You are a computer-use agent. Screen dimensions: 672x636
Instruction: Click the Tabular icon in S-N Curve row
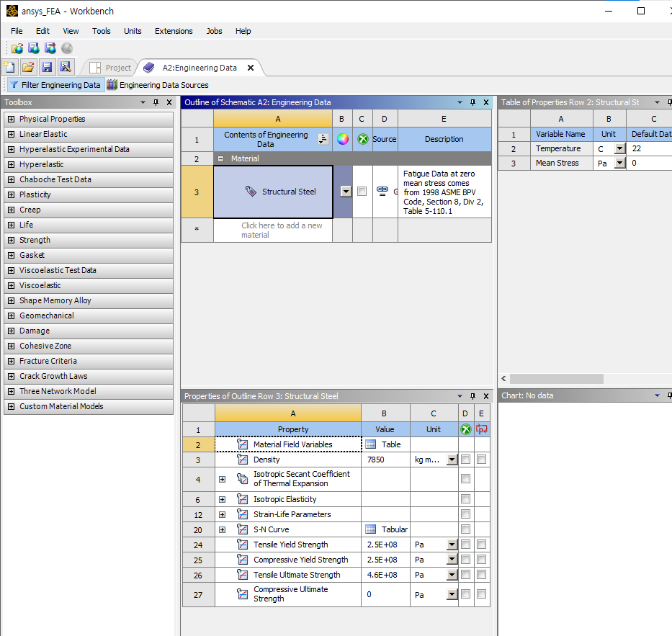click(371, 529)
